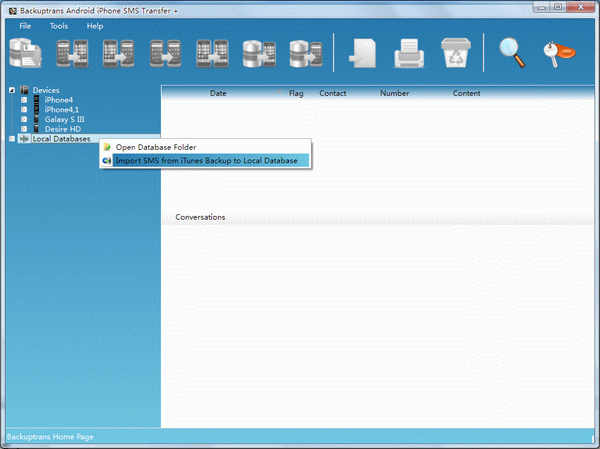Screen dimensions: 600x449
Task: Expand the Desire HD device node
Action: [x=24, y=129]
